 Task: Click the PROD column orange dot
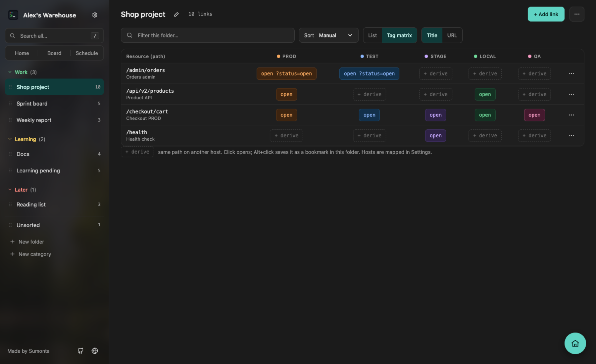pos(278,56)
